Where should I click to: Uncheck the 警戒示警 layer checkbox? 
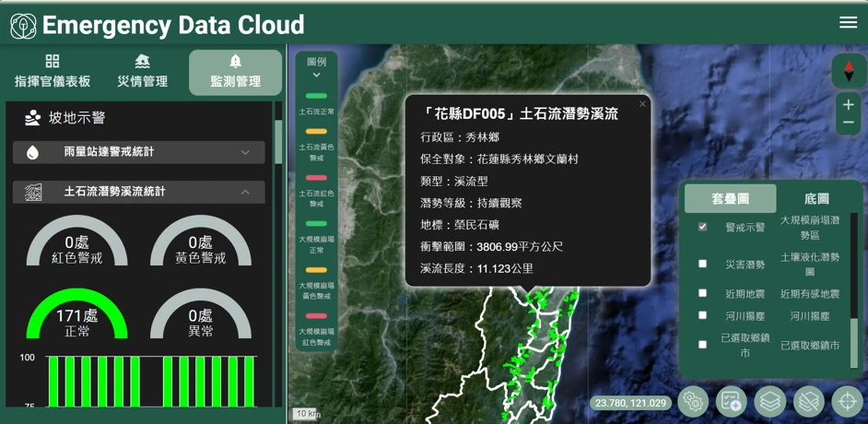[702, 227]
